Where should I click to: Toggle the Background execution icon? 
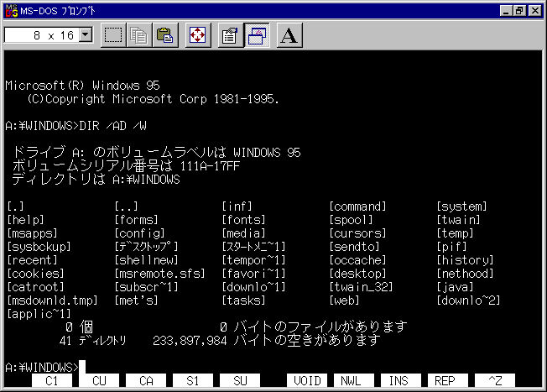coord(257,35)
